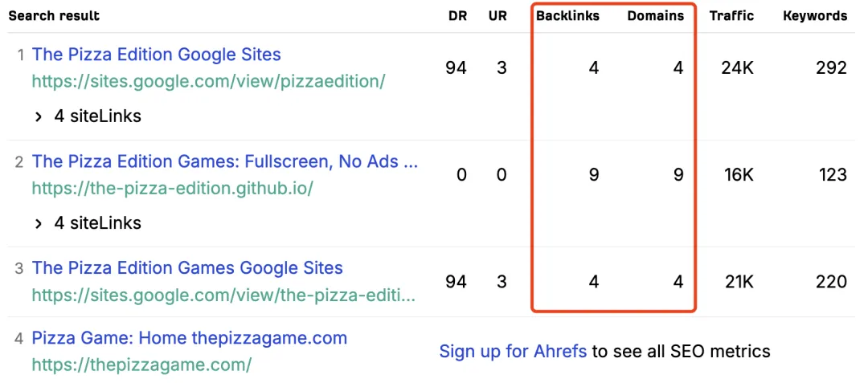Click the Keywords column header
The image size is (868, 383).
point(815,15)
